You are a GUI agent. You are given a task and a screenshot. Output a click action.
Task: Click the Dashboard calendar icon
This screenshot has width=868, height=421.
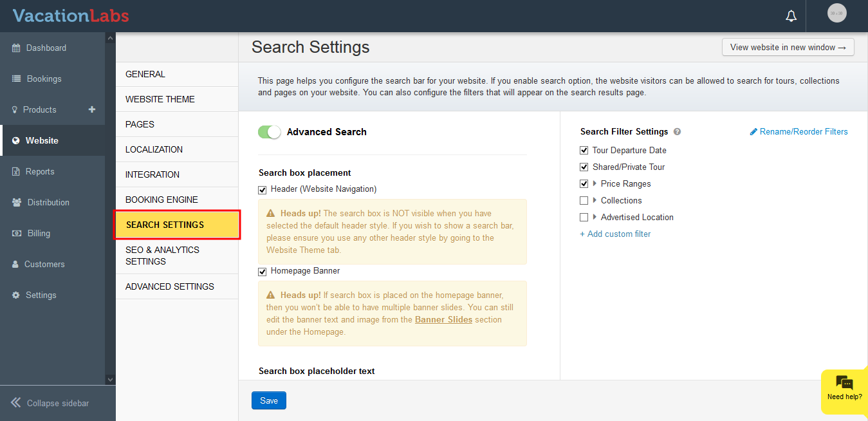pyautogui.click(x=17, y=48)
